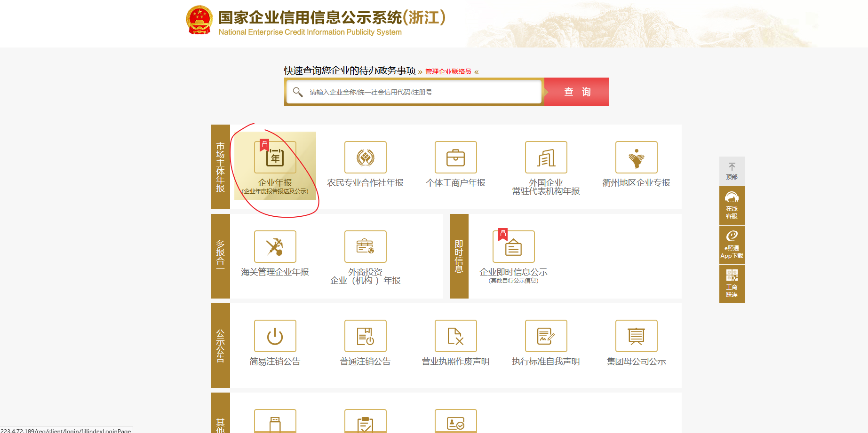
Task: Open the 简易注销公告 power icon
Action: [x=275, y=336]
